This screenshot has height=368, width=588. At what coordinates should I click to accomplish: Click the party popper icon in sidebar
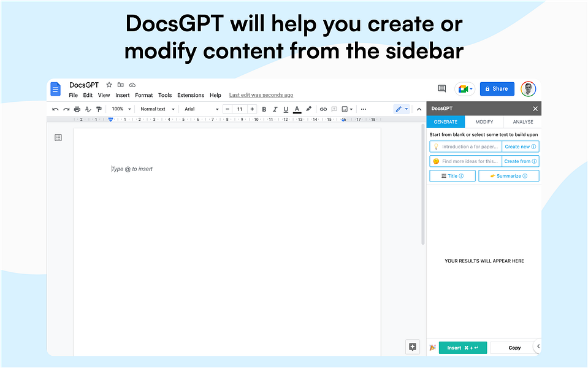click(432, 348)
